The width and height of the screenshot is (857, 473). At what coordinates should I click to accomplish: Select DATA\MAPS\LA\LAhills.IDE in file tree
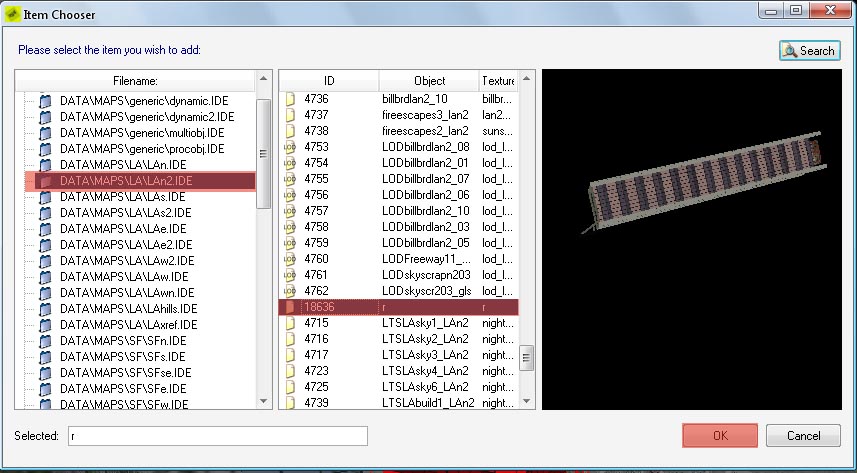point(128,308)
